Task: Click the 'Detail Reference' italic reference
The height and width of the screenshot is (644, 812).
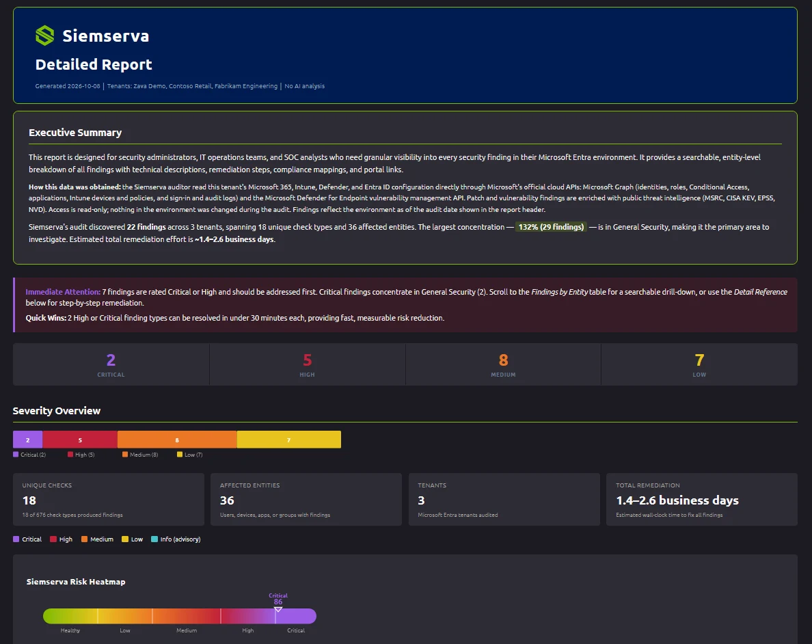Action: 760,292
